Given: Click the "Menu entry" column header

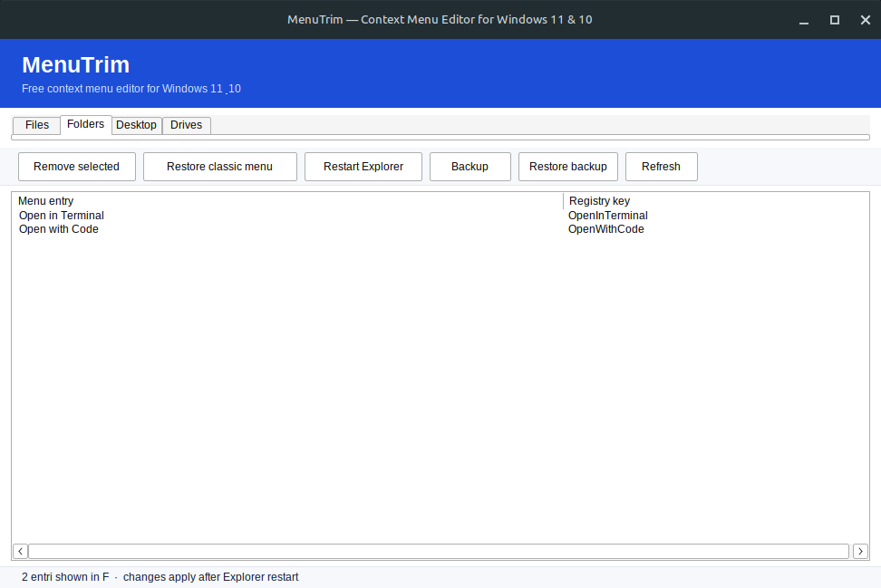Looking at the screenshot, I should pyautogui.click(x=287, y=201).
